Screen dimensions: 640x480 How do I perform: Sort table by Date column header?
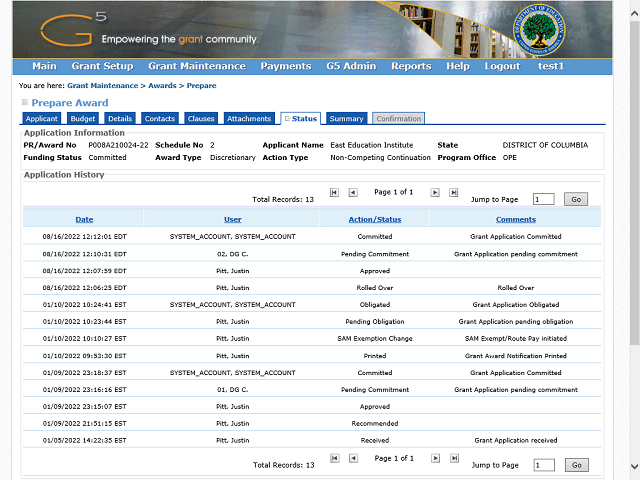point(84,219)
